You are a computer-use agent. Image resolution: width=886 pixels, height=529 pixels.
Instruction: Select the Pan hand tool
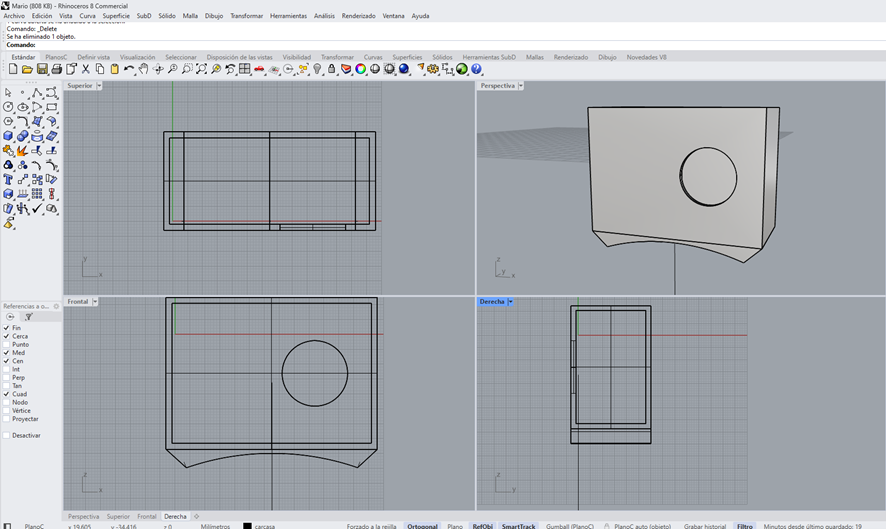(x=144, y=70)
